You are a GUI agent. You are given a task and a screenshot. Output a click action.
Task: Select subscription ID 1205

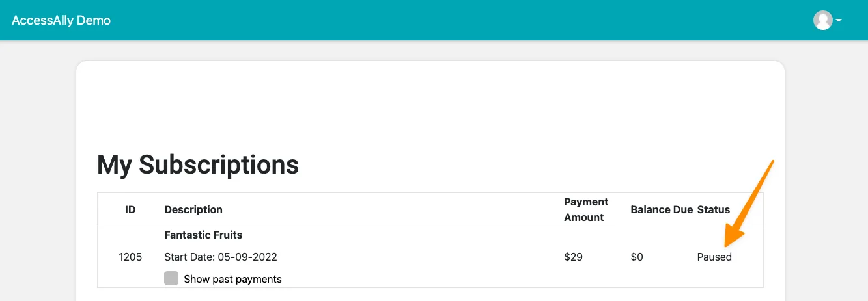click(x=130, y=257)
